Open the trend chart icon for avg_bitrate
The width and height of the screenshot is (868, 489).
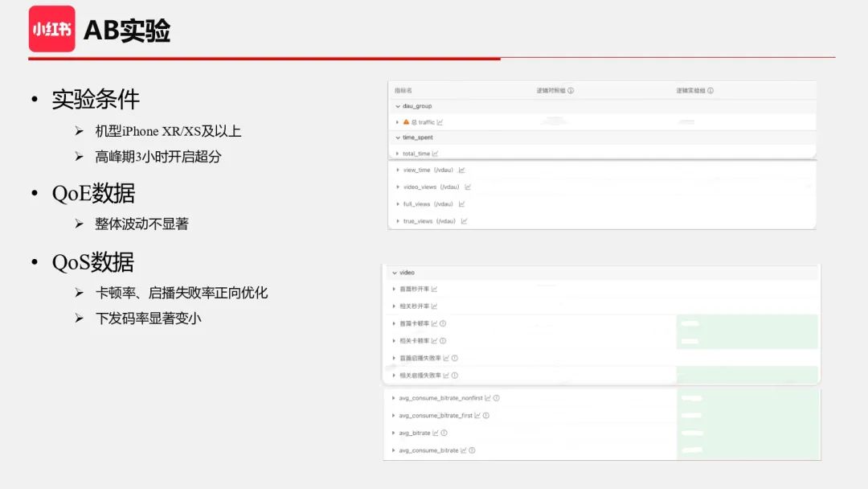click(x=435, y=433)
